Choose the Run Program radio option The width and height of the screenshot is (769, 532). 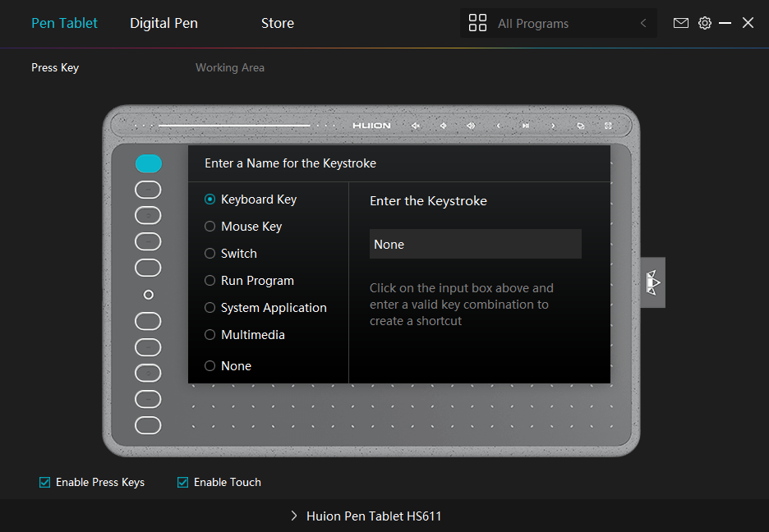click(x=249, y=281)
